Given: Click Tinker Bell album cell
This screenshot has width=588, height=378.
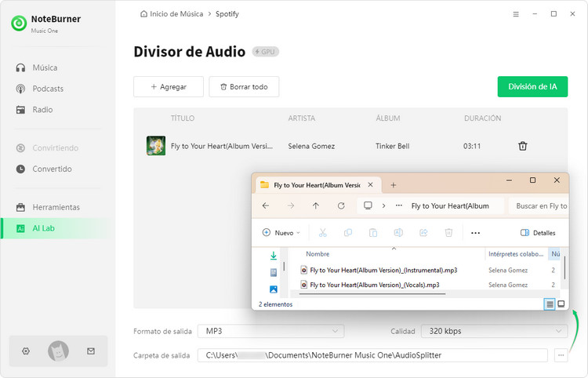Looking at the screenshot, I should pos(392,146).
